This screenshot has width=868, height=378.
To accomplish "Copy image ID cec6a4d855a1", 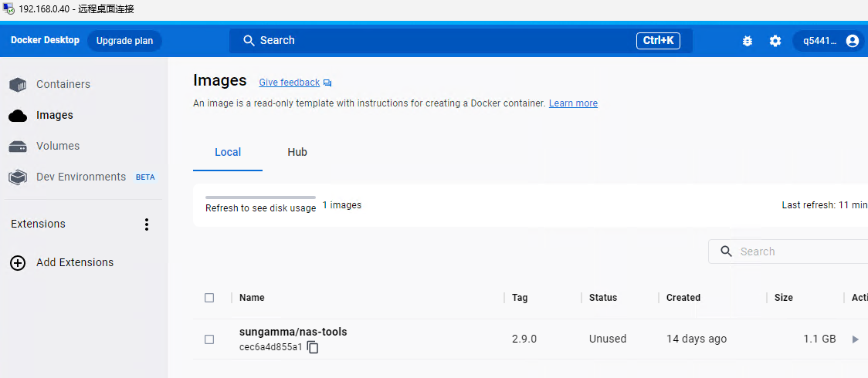I will 313,347.
